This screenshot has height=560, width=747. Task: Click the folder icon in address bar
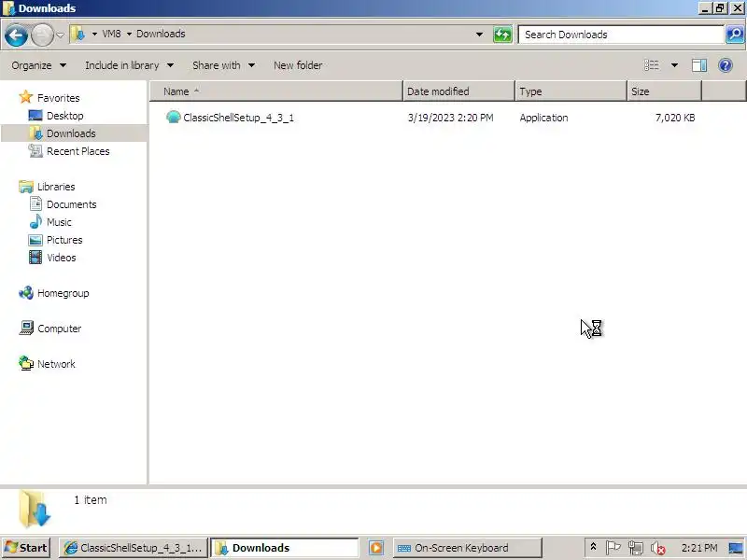(x=78, y=34)
